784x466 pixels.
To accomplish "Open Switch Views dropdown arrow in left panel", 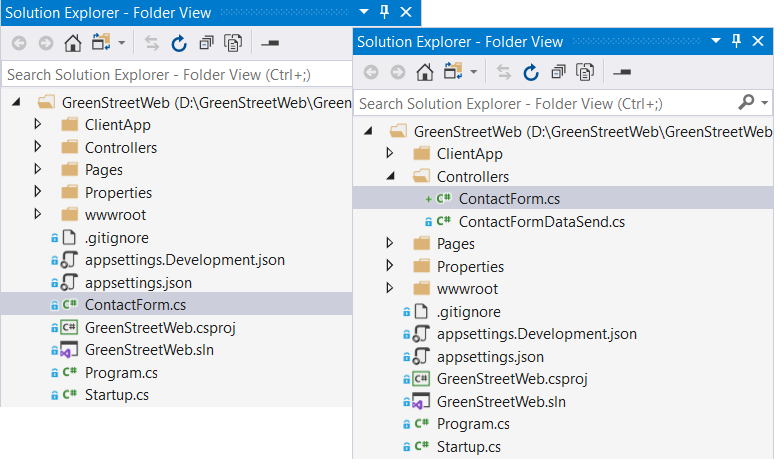I will 122,44.
